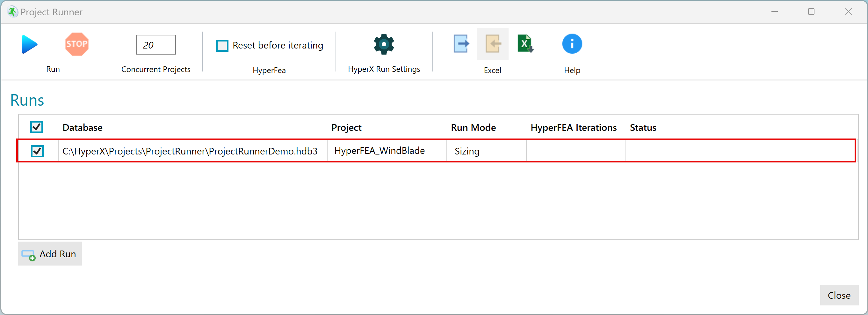Click the Database column header
868x315 pixels.
(83, 128)
